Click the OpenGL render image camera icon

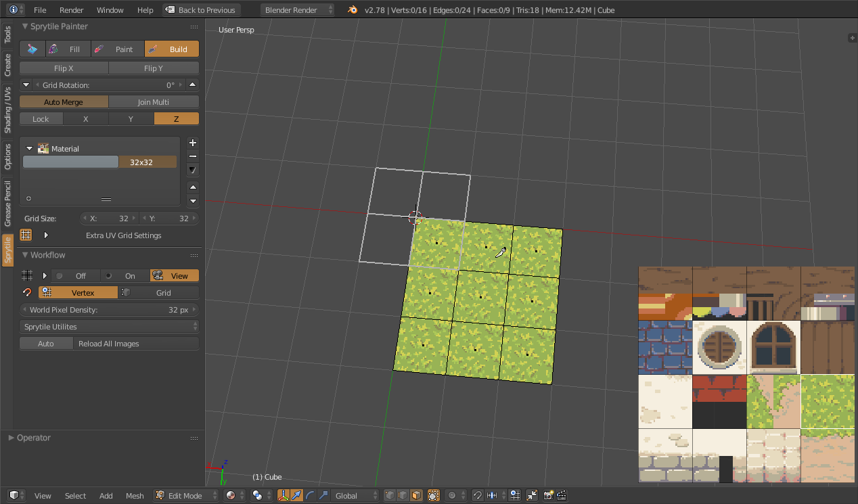click(549, 495)
